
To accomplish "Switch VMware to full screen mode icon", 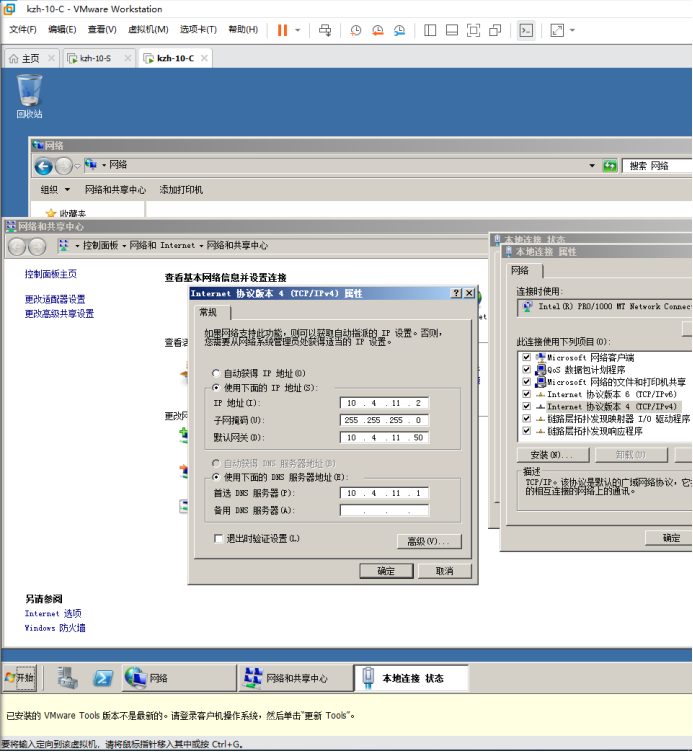I will pyautogui.click(x=473, y=30).
